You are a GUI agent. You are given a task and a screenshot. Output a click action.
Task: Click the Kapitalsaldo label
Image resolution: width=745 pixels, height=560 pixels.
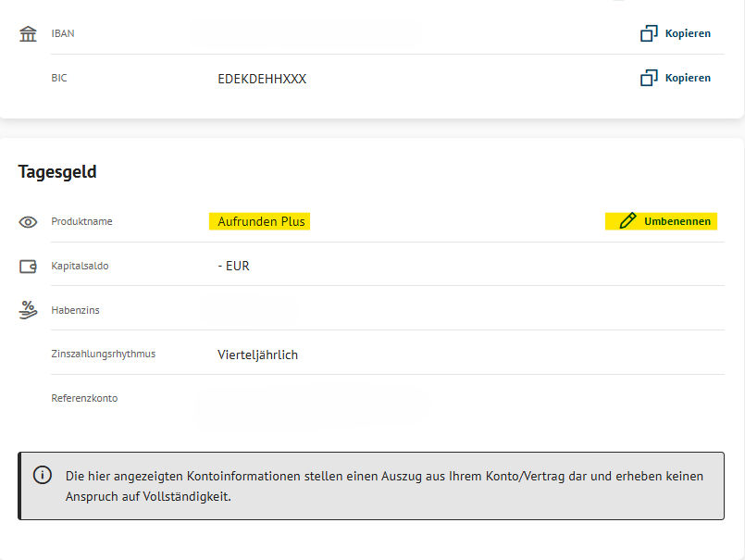click(80, 266)
